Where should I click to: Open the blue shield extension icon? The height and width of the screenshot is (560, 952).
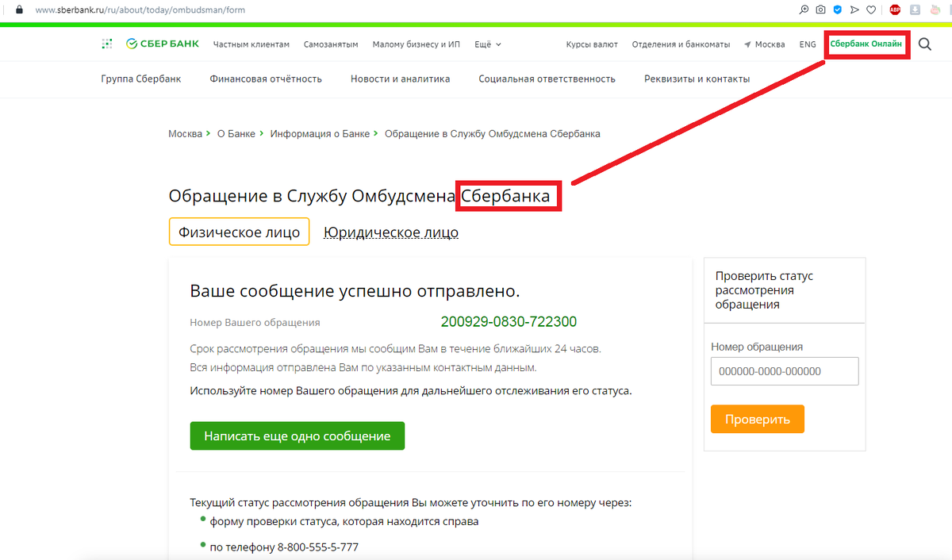coord(838,10)
